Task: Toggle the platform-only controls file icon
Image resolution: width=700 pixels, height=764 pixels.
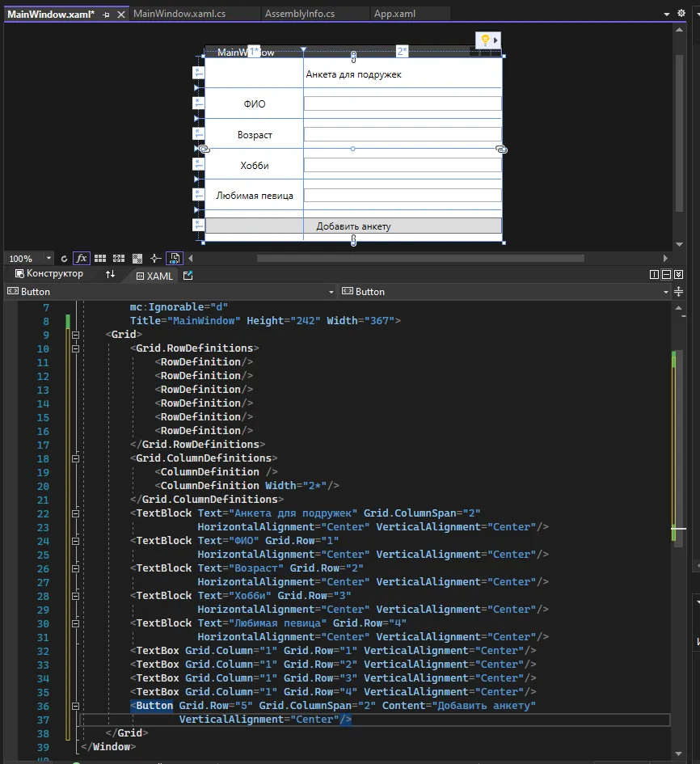Action: (175, 258)
